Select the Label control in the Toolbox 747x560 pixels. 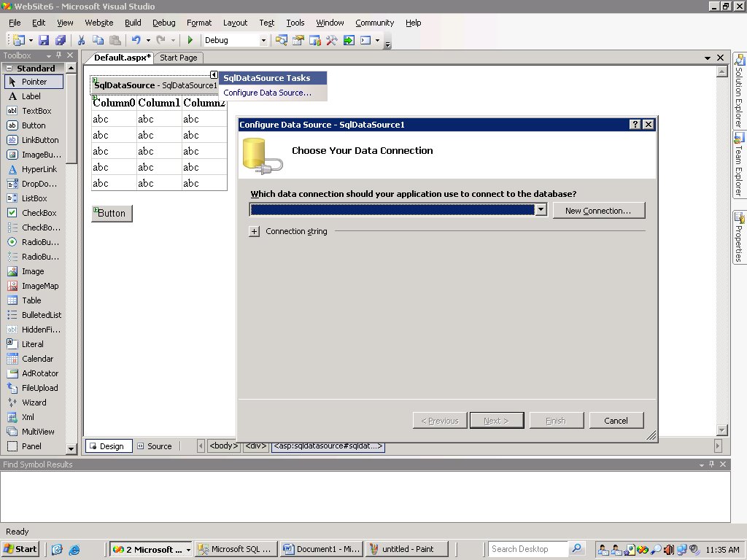tap(31, 96)
